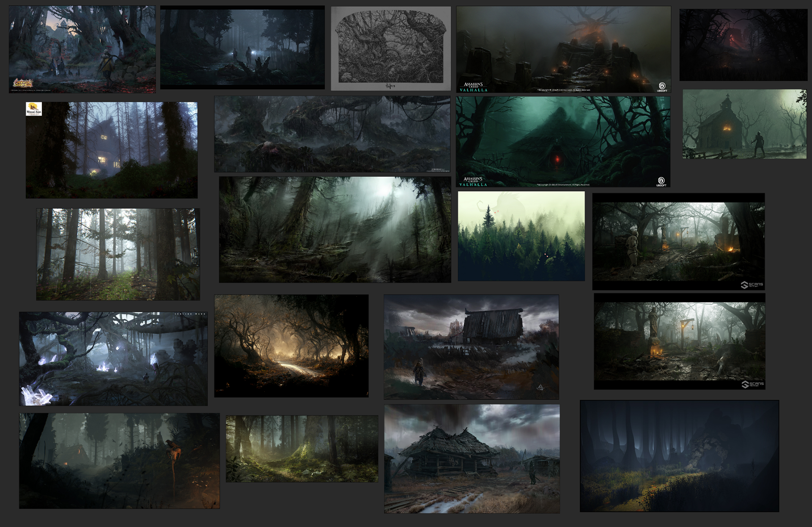Select the small mossy sunlit forest image

pyautogui.click(x=302, y=449)
